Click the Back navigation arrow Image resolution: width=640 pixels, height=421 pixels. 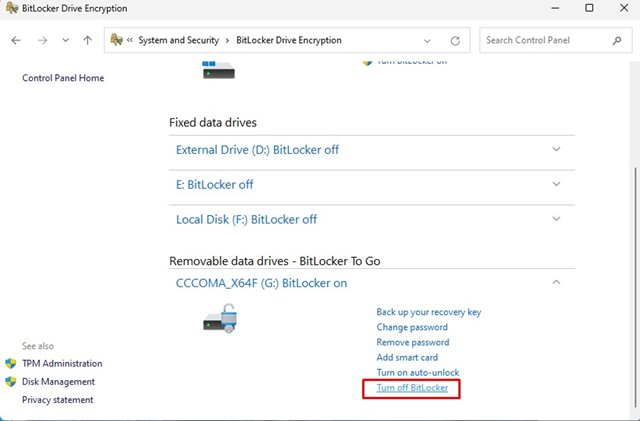pos(16,41)
